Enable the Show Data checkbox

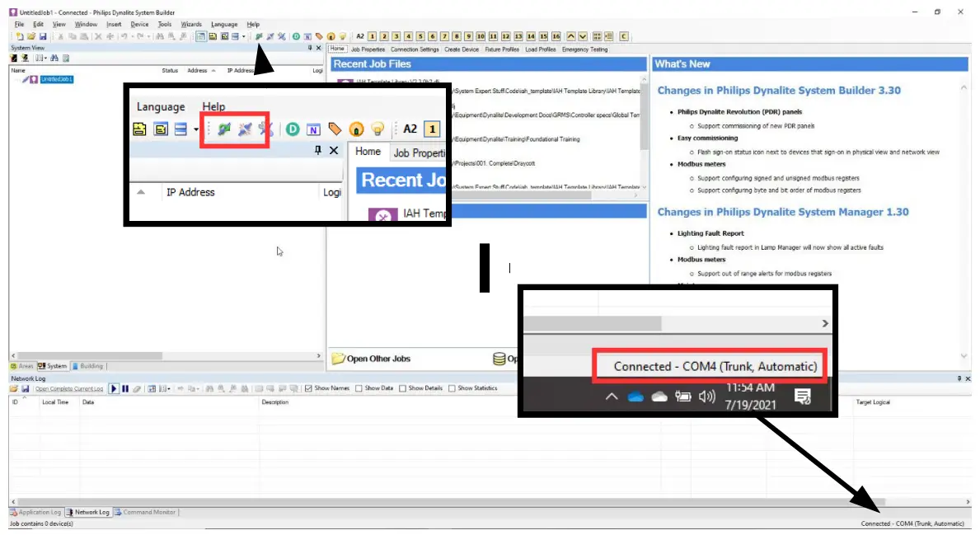pos(359,389)
